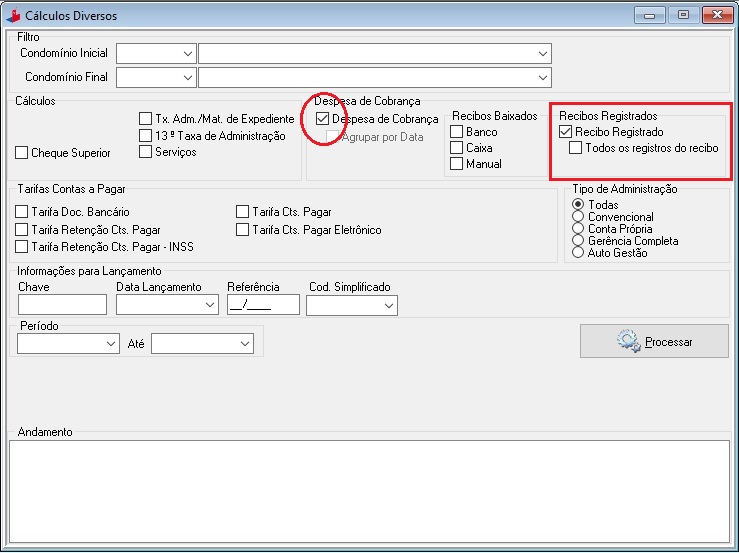The width and height of the screenshot is (739, 553).
Task: Click the Chave input field
Action: 62,305
